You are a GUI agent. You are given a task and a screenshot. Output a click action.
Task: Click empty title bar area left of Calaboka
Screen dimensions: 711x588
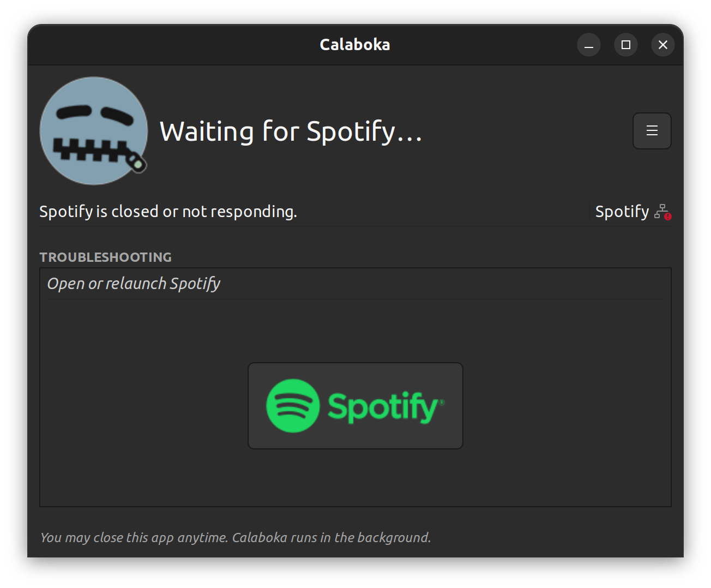(x=174, y=45)
